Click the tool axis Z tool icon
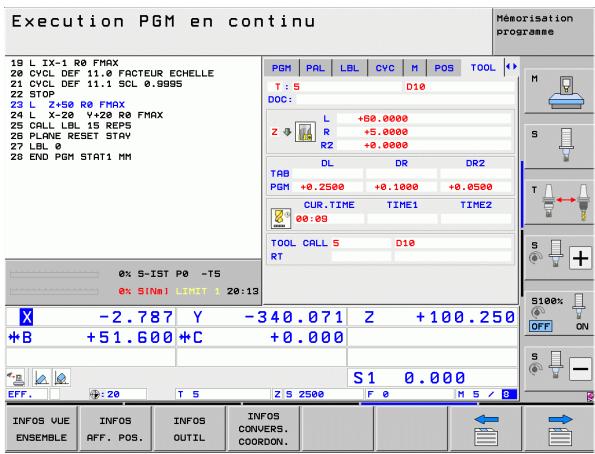 coord(305,132)
